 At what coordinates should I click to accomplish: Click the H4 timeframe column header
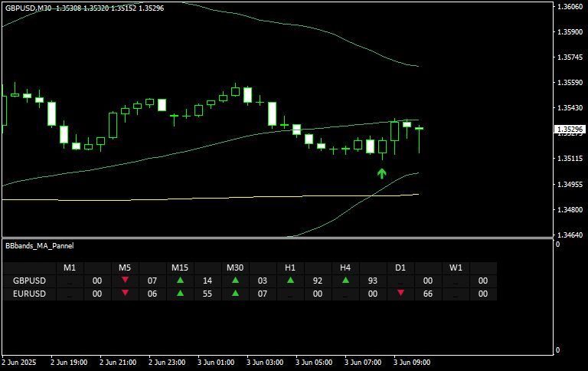coord(345,268)
